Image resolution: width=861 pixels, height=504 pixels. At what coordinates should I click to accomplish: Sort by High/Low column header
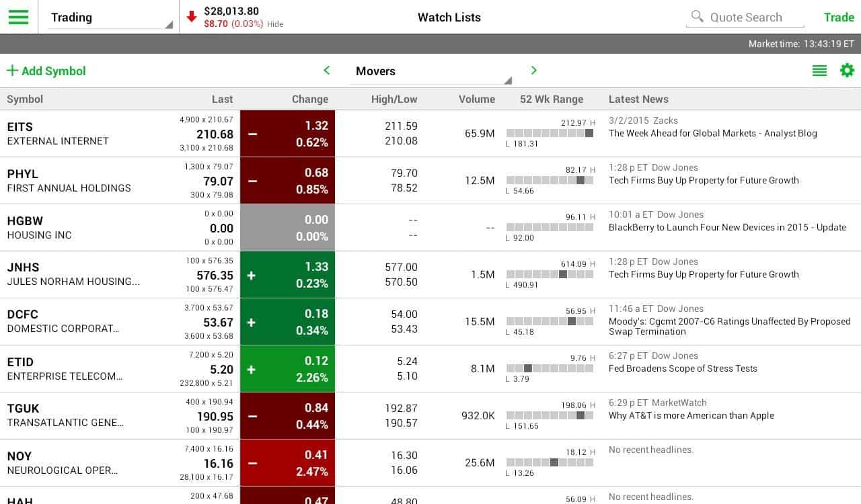pyautogui.click(x=394, y=99)
